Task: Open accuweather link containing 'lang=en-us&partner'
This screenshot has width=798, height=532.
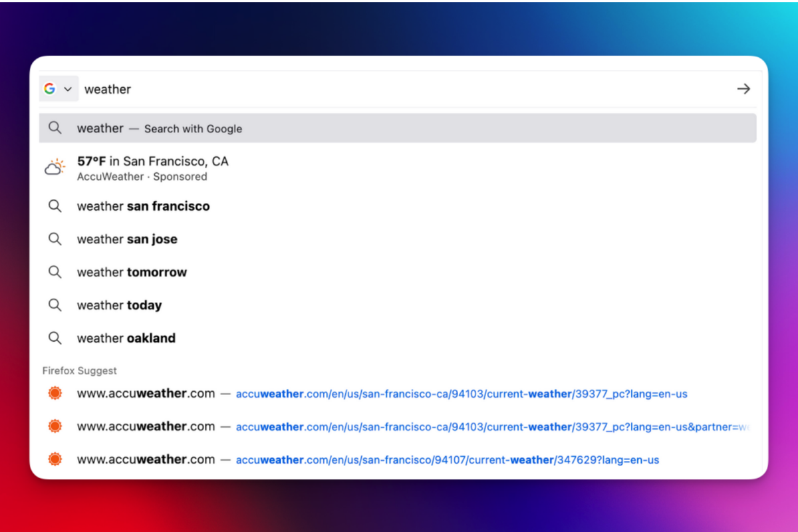Action: click(x=398, y=426)
